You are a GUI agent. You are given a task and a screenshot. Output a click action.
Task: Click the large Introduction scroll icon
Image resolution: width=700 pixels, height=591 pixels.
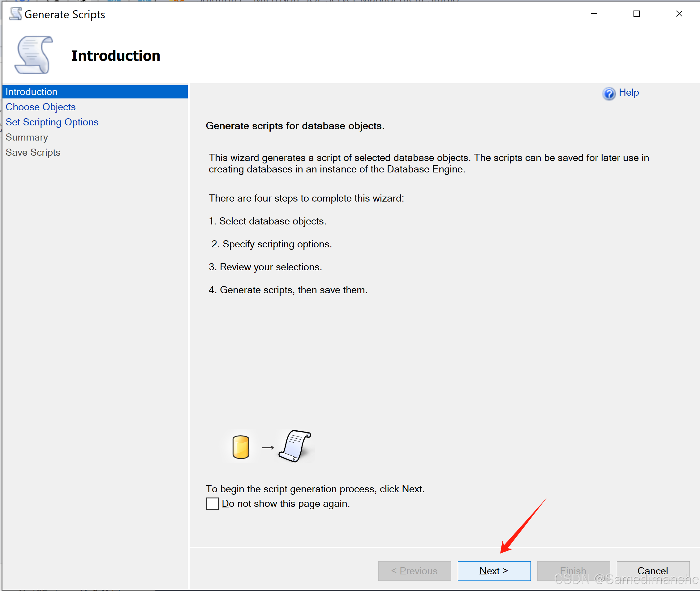coord(34,55)
